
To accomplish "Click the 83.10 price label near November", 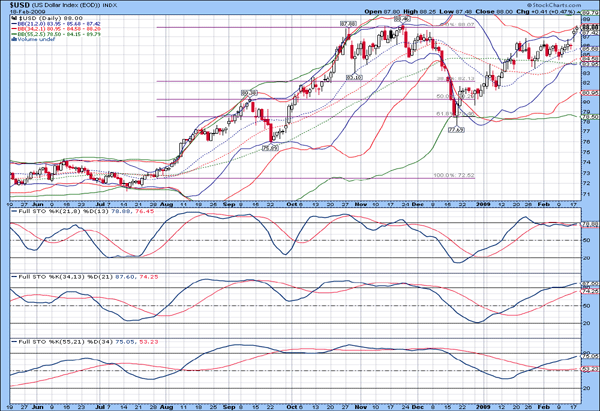I will tap(354, 77).
